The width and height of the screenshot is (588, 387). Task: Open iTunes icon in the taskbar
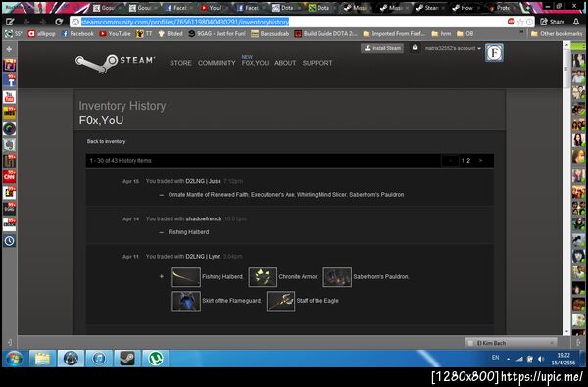click(x=99, y=359)
